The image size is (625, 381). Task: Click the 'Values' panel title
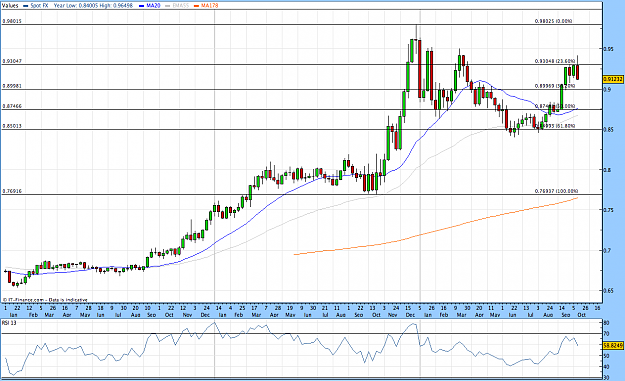[x=10, y=6]
